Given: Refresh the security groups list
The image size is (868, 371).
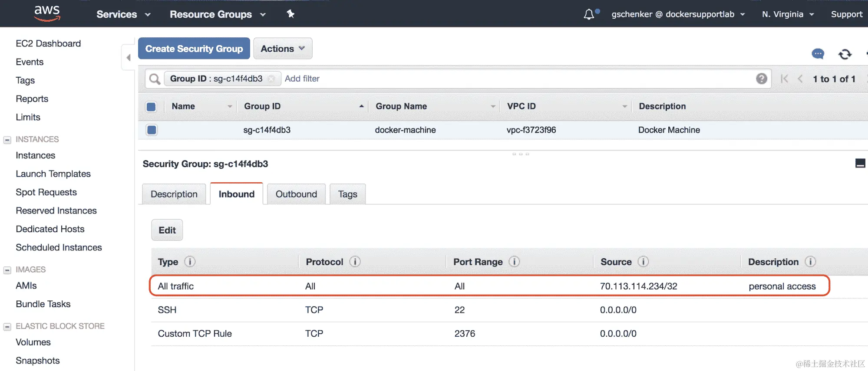Looking at the screenshot, I should click(x=845, y=54).
